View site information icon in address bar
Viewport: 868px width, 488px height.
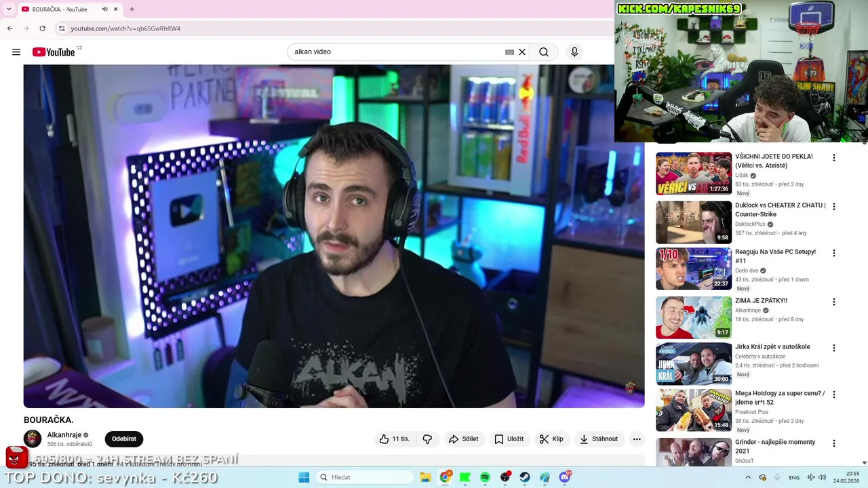(x=62, y=28)
